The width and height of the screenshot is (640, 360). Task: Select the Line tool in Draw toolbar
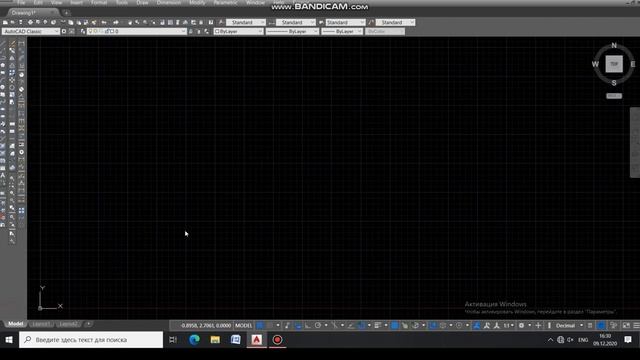pos(3,44)
